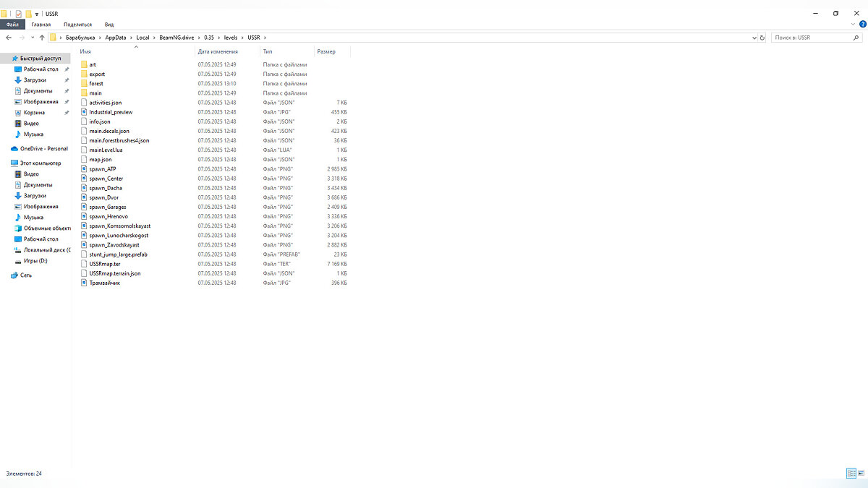Open the Quick Access Toolbar customize dropdown
868x488 pixels.
(x=37, y=14)
